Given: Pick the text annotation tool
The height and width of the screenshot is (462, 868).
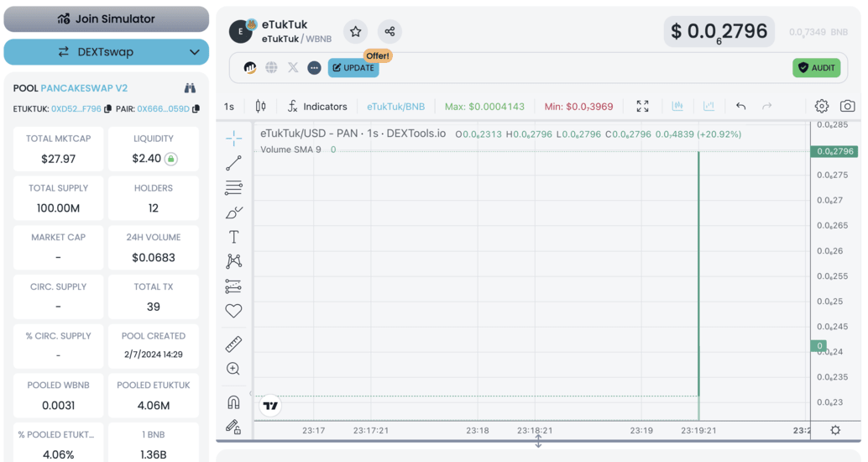Looking at the screenshot, I should click(233, 237).
